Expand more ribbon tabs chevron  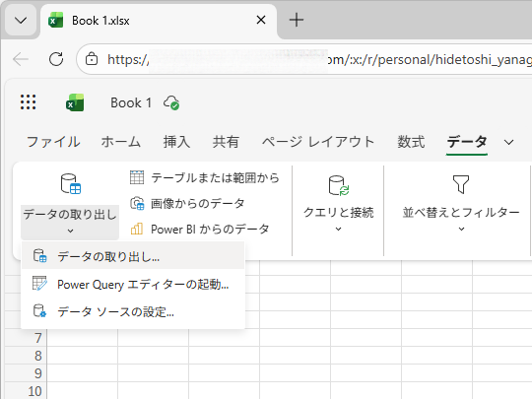(x=508, y=142)
